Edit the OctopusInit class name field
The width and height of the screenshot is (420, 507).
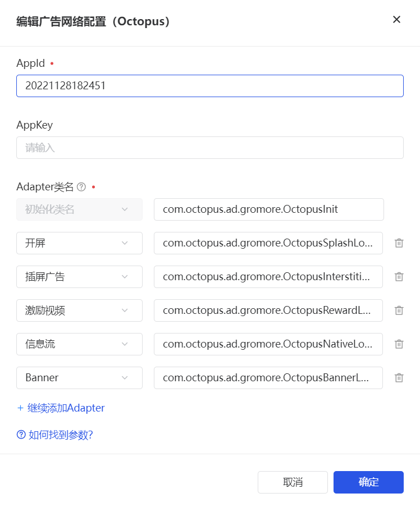click(268, 209)
